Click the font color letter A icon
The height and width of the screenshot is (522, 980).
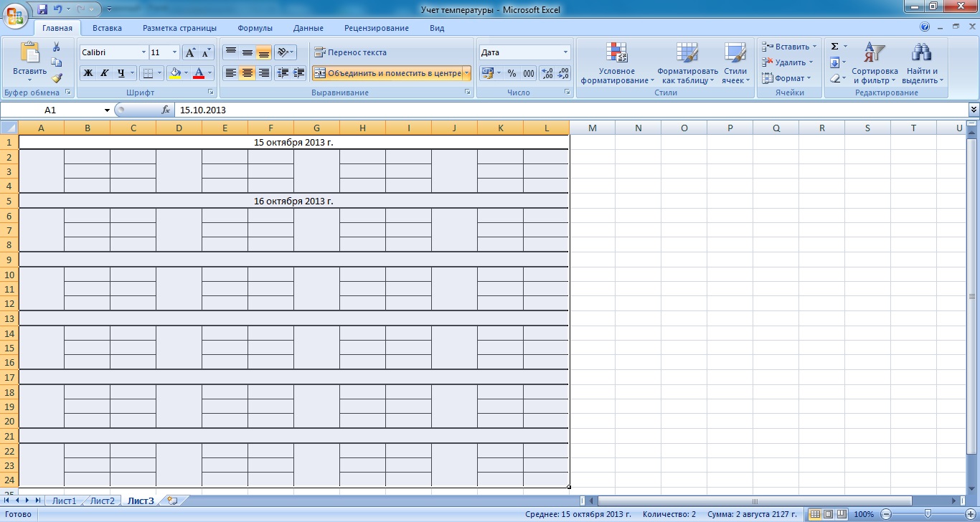[199, 72]
